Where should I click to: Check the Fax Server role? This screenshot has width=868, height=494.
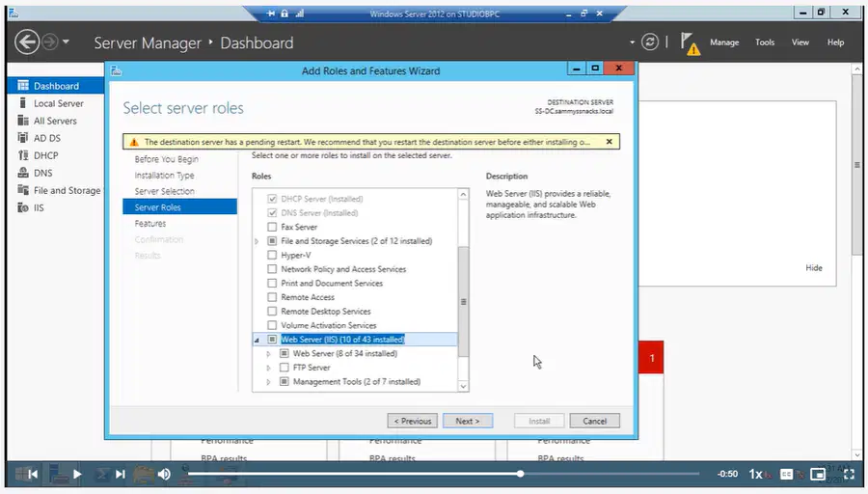[272, 227]
